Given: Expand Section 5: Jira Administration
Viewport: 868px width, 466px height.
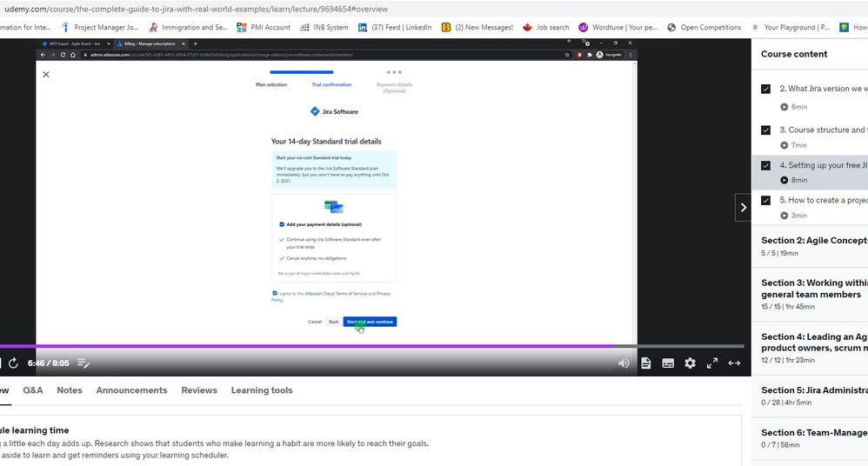Looking at the screenshot, I should point(810,396).
